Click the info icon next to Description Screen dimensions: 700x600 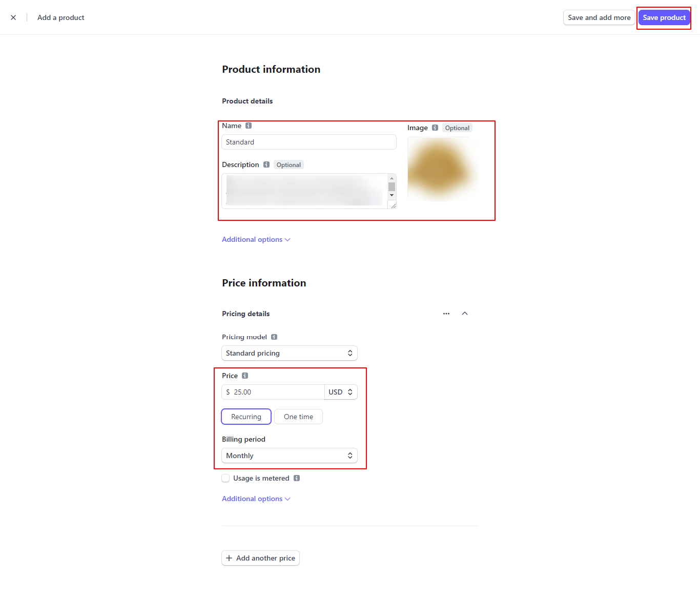pos(266,164)
